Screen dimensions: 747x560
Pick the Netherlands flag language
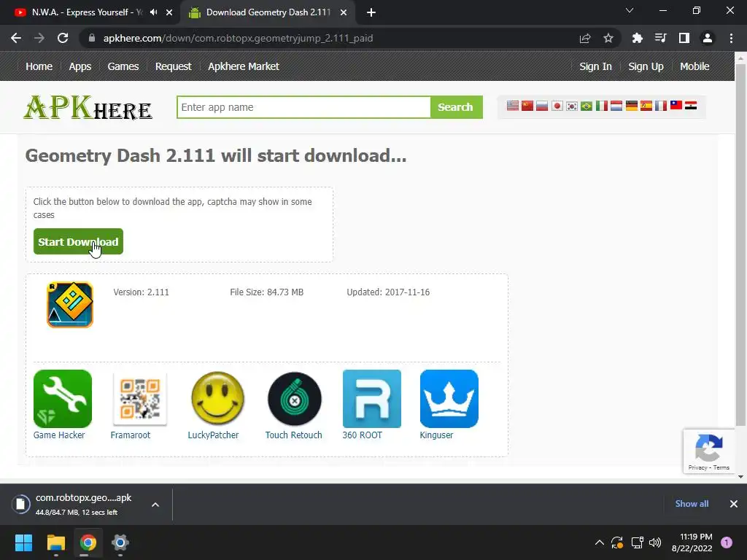point(616,106)
